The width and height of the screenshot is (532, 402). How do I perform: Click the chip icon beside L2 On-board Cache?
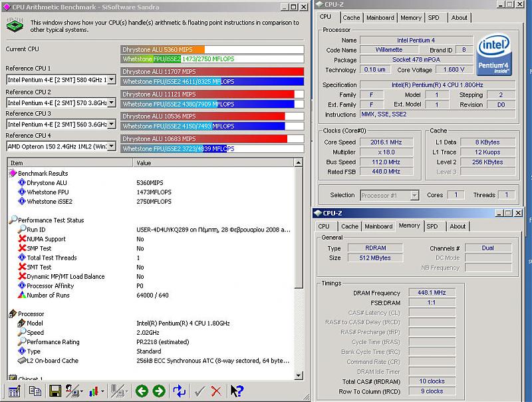click(x=22, y=360)
